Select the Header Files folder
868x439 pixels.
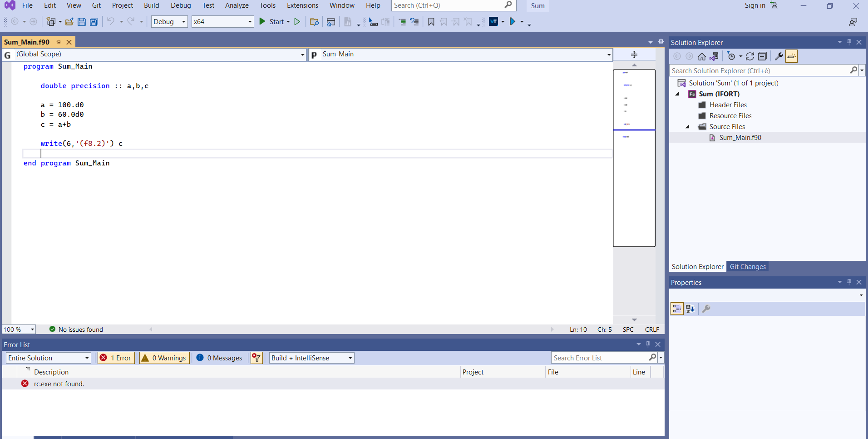click(728, 105)
